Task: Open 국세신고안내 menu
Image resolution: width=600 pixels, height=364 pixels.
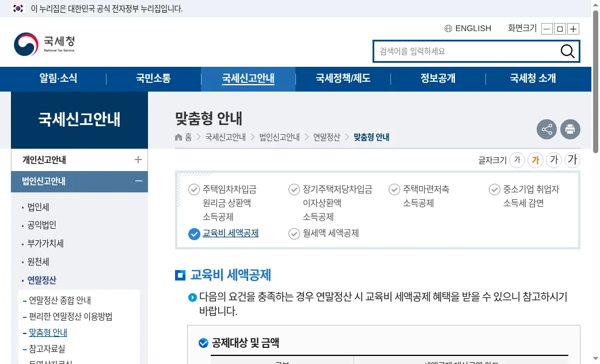Action: pos(248,78)
